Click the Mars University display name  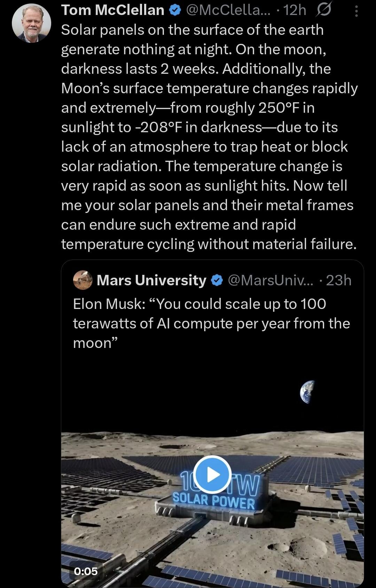(151, 280)
